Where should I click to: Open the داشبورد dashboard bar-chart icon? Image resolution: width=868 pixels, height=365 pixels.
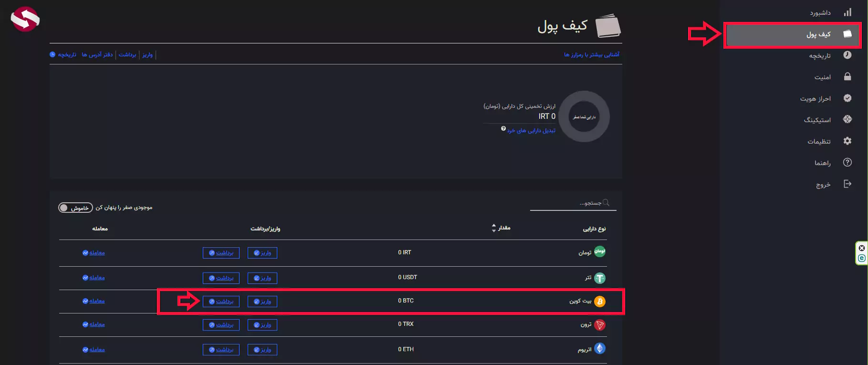pos(847,12)
